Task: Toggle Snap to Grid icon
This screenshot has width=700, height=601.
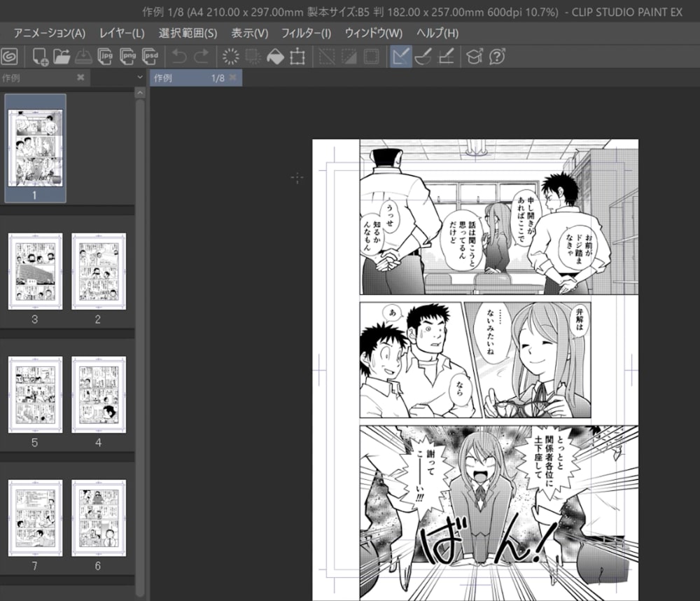Action: (x=446, y=57)
